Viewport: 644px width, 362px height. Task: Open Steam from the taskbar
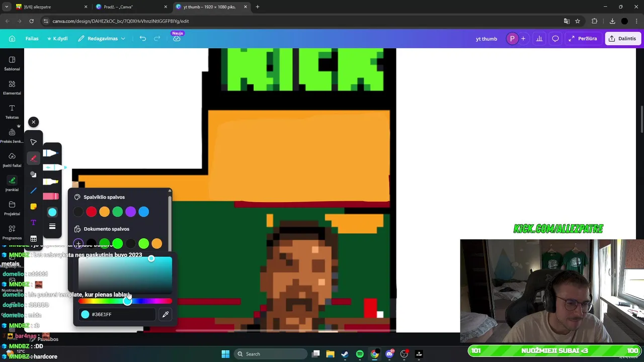(x=345, y=354)
